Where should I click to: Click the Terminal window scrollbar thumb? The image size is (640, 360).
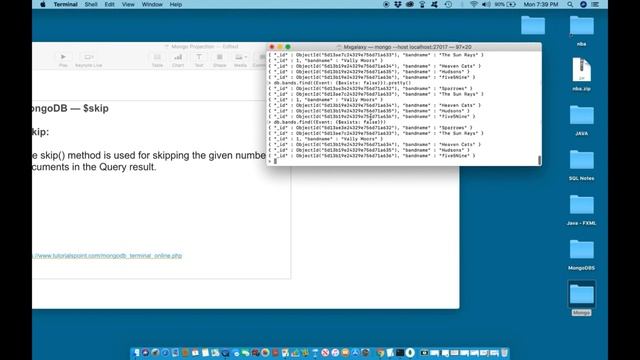tap(540, 160)
